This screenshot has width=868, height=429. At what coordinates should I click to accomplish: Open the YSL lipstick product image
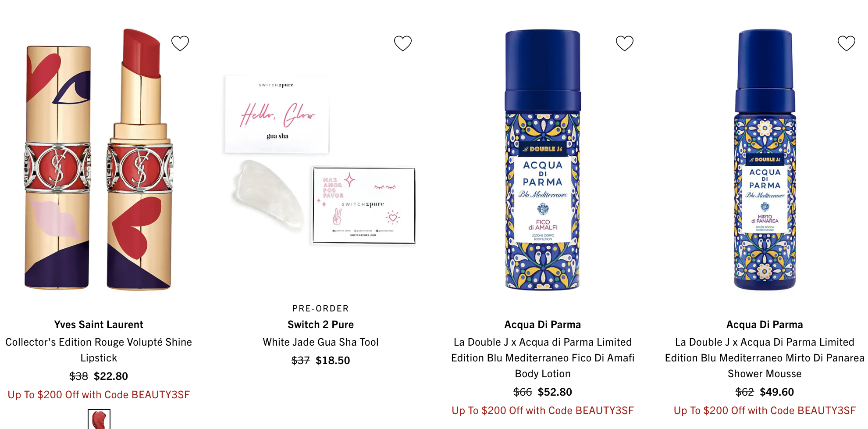pos(99,159)
